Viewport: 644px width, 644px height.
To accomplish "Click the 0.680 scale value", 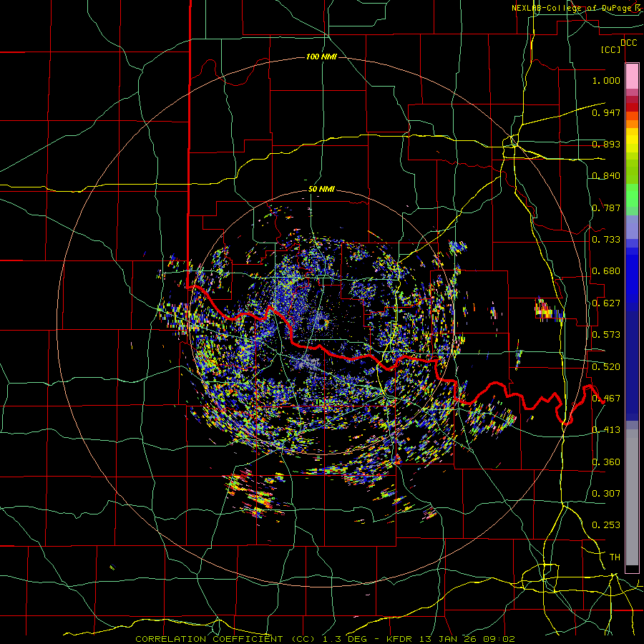I will 606,271.
